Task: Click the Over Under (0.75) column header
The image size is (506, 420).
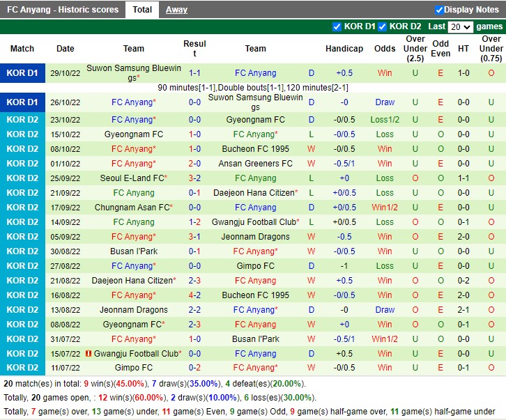Action: 491,49
